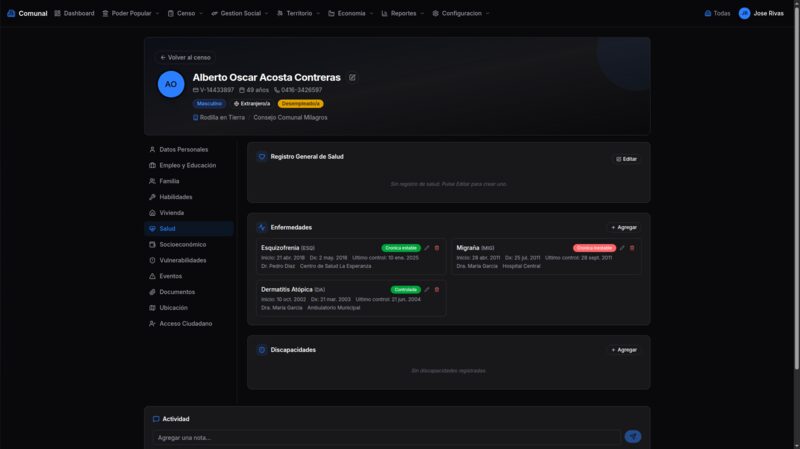Image resolution: width=800 pixels, height=449 pixels.
Task: Open the Dashboard page
Action: pyautogui.click(x=74, y=13)
